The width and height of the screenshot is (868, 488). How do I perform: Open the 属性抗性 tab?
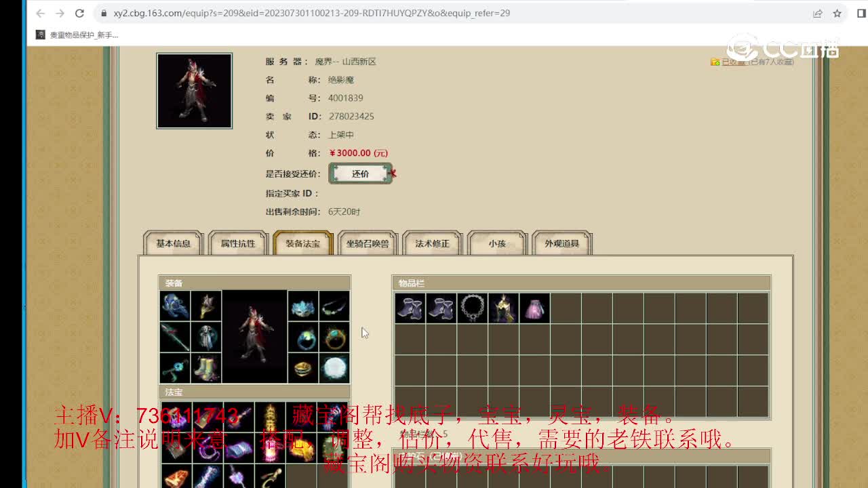237,244
